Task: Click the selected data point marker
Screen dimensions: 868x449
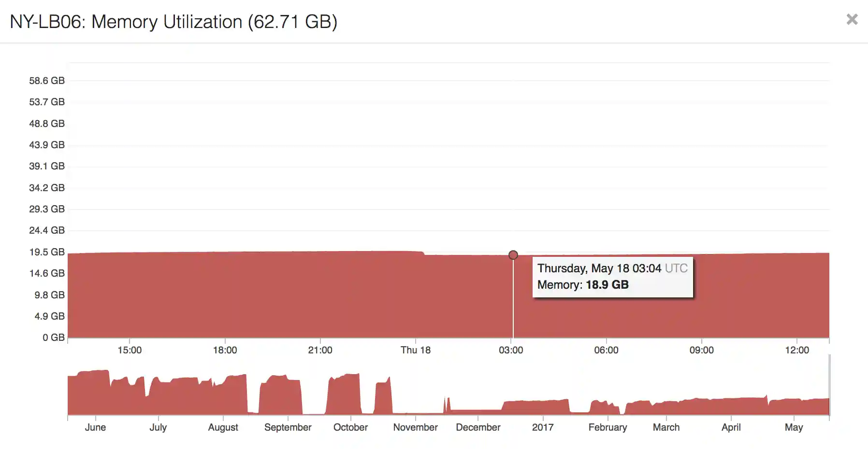Action: point(513,255)
